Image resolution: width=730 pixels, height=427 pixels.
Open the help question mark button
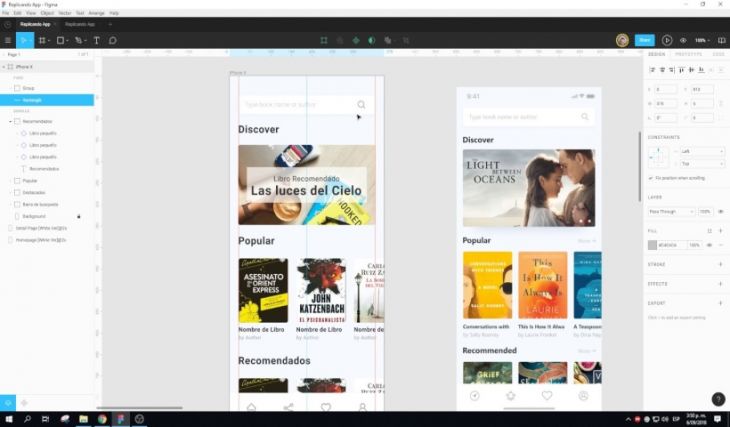coord(718,399)
